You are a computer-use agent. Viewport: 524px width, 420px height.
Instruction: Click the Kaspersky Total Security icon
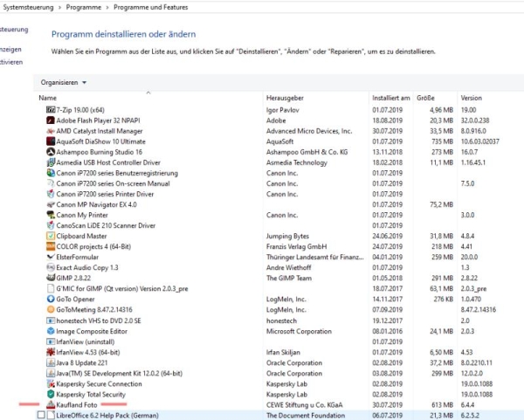point(50,395)
